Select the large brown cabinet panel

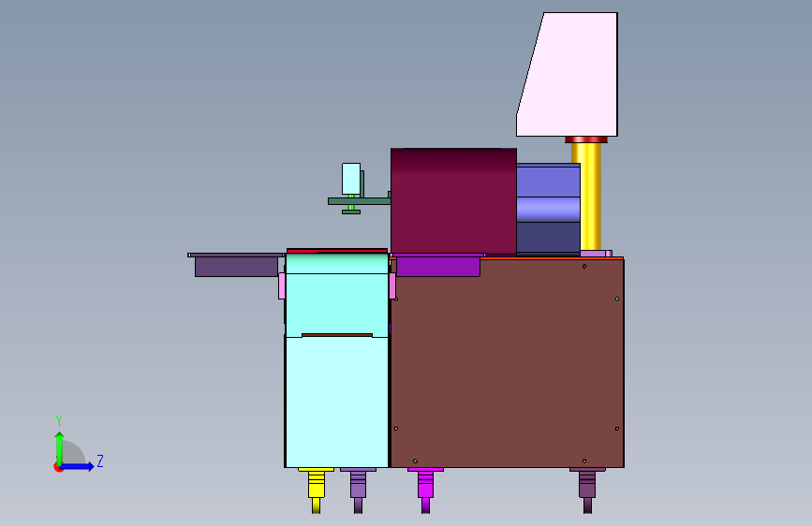tap(508, 362)
